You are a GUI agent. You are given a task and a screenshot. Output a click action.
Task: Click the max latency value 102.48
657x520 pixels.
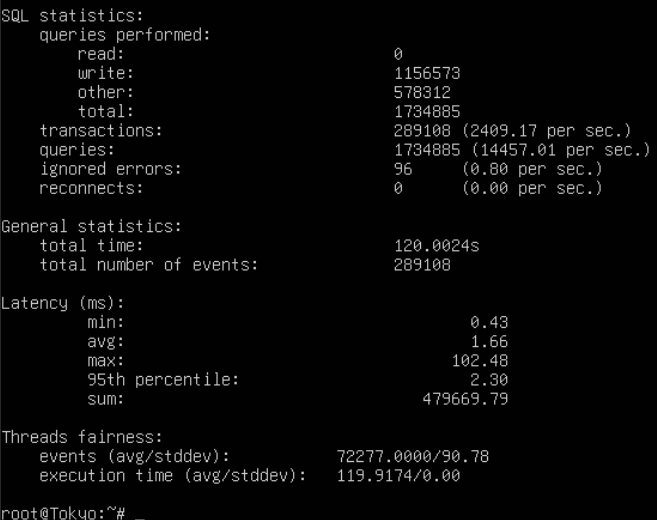point(480,360)
